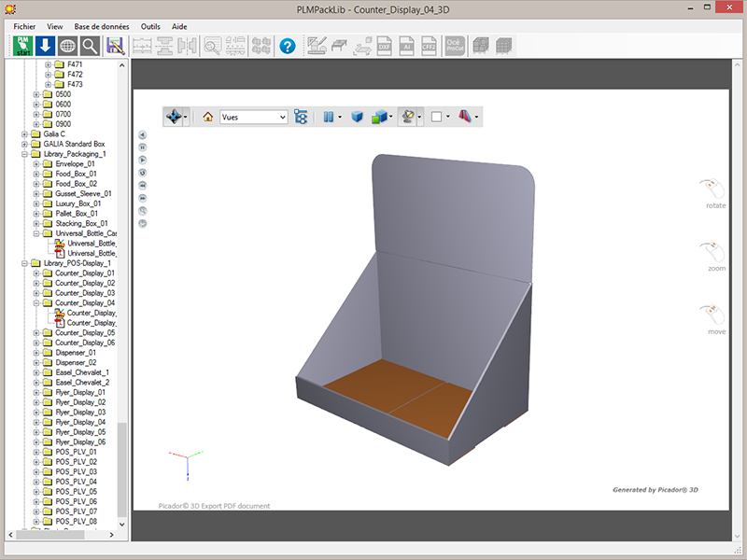Viewport: 747px width, 560px height.
Task: Click the DXF export icon
Action: (x=384, y=46)
